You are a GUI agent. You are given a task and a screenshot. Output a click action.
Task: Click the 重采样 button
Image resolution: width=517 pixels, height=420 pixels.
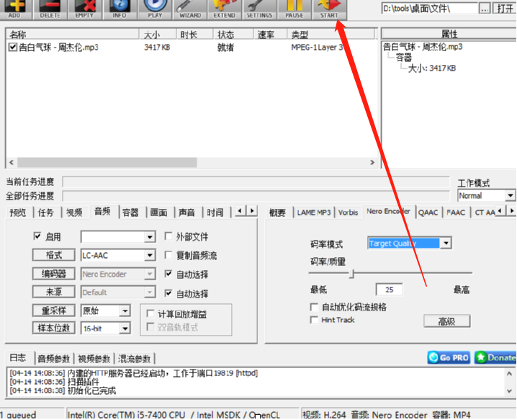tap(54, 310)
